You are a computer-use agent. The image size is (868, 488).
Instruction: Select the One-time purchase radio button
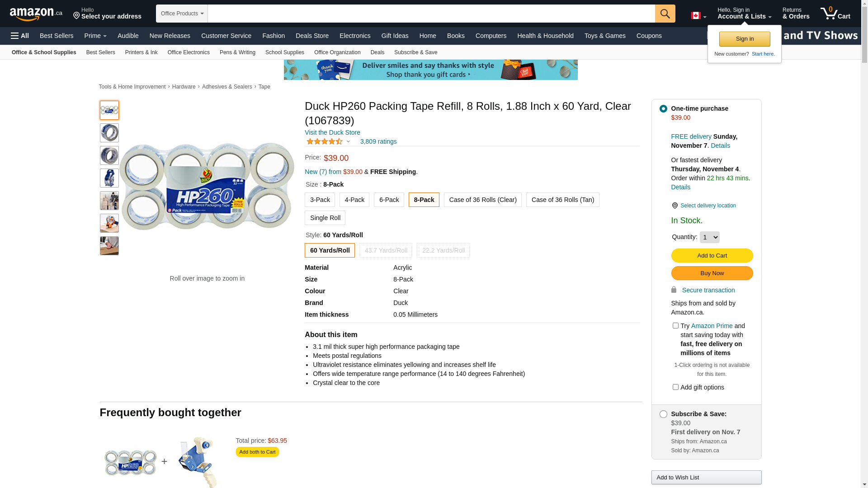663,108
